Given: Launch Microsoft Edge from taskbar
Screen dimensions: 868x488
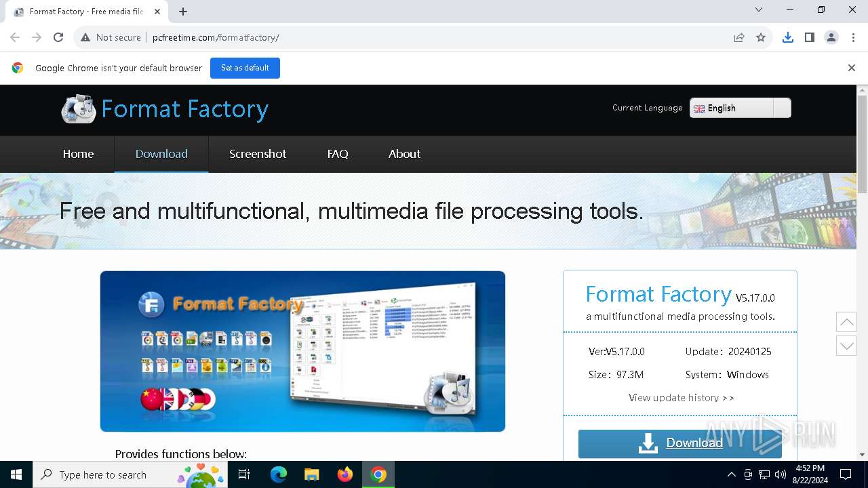Looking at the screenshot, I should pyautogui.click(x=279, y=474).
